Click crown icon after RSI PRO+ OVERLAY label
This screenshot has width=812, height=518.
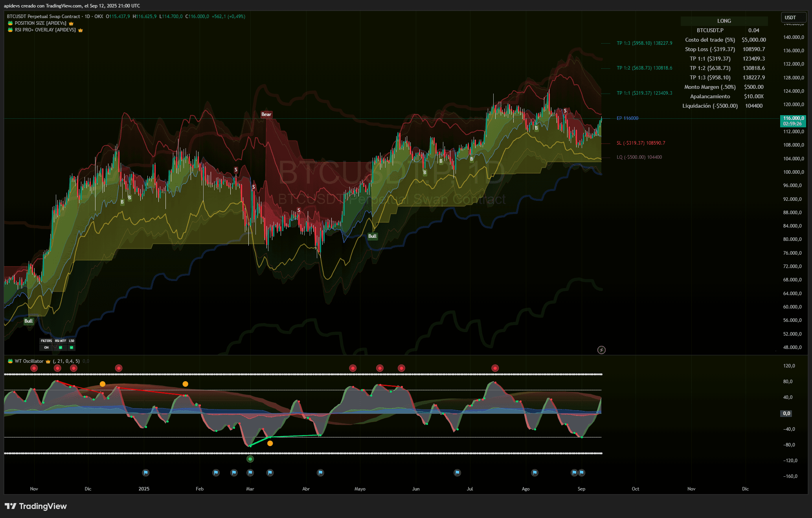click(81, 30)
